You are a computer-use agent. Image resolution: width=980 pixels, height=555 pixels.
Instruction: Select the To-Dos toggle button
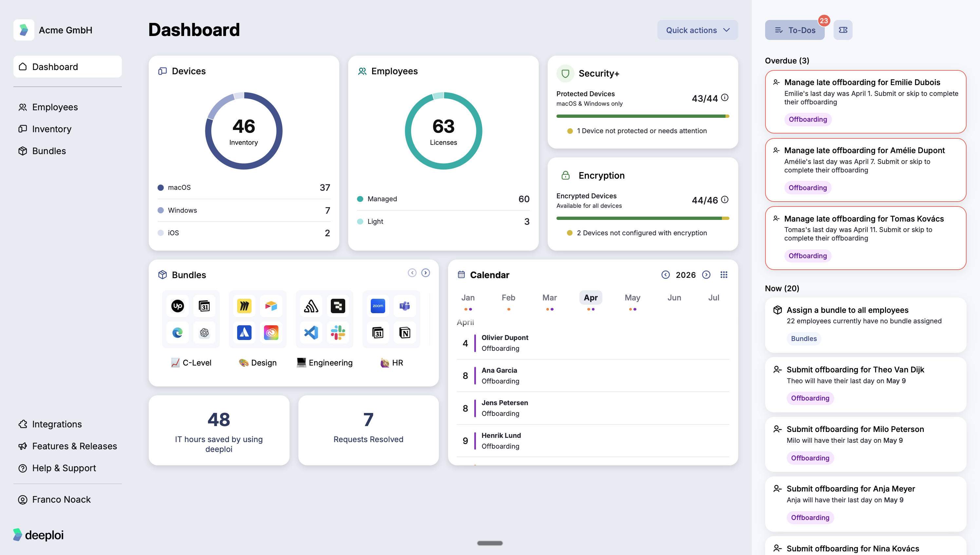[795, 30]
